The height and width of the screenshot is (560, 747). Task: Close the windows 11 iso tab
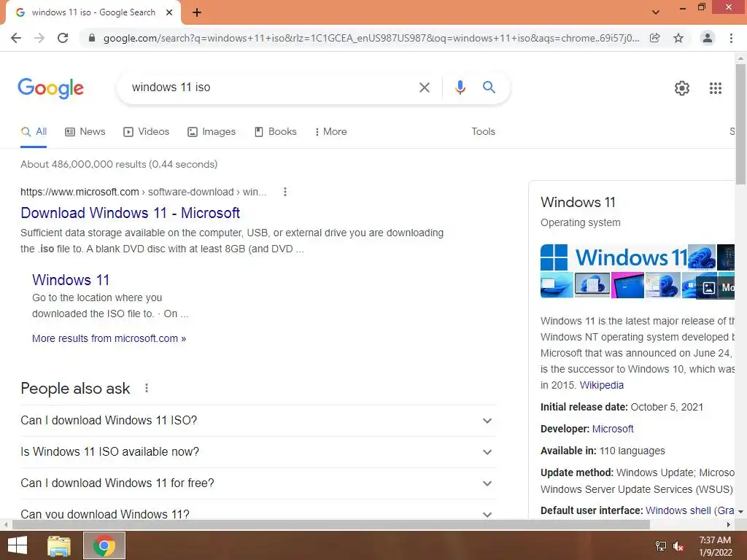169,13
